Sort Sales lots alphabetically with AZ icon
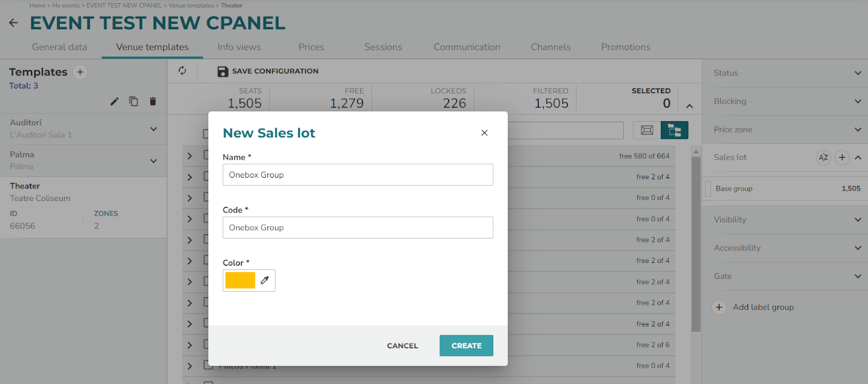868x384 pixels. (824, 158)
